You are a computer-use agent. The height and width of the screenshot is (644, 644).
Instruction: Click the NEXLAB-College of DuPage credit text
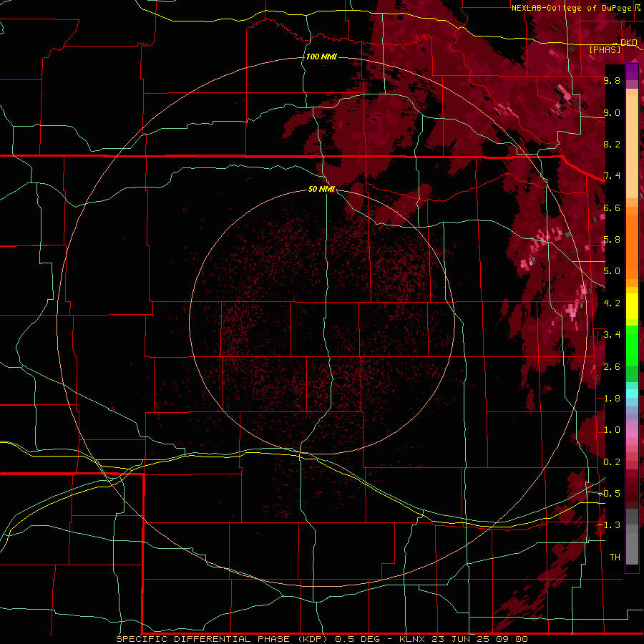570,8
